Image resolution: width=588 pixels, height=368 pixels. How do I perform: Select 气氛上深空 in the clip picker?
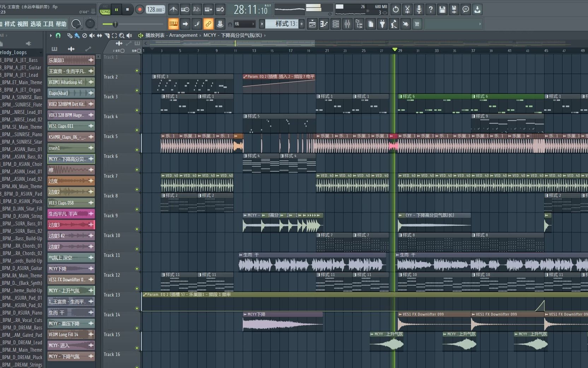click(x=71, y=258)
